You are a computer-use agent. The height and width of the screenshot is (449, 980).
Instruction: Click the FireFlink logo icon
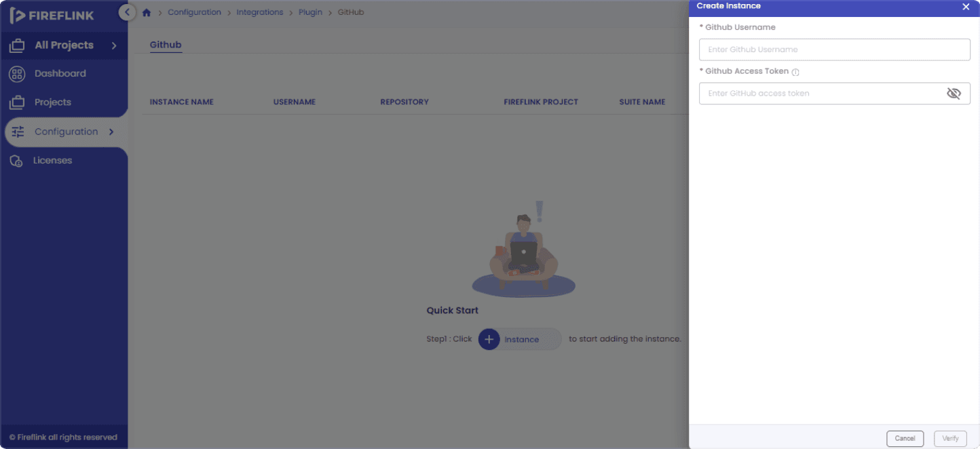(x=17, y=16)
